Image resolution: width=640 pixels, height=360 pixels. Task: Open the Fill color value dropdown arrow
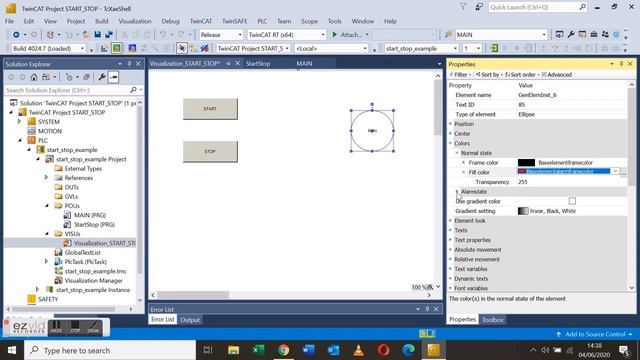[x=615, y=171]
